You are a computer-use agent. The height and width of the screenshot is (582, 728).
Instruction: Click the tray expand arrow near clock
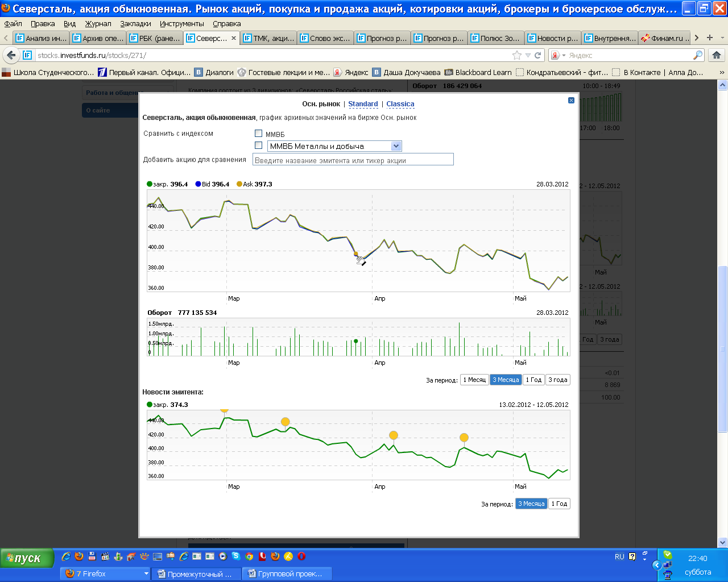(657, 565)
